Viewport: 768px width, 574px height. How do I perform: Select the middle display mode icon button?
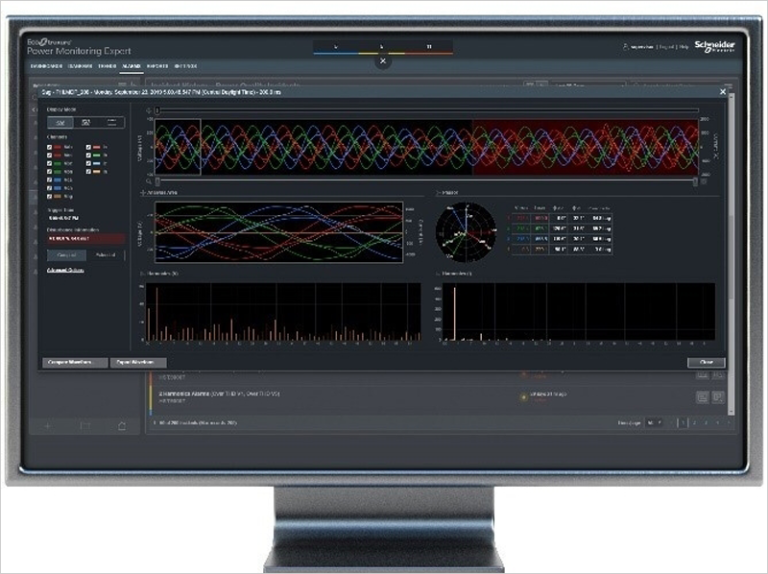tap(86, 122)
